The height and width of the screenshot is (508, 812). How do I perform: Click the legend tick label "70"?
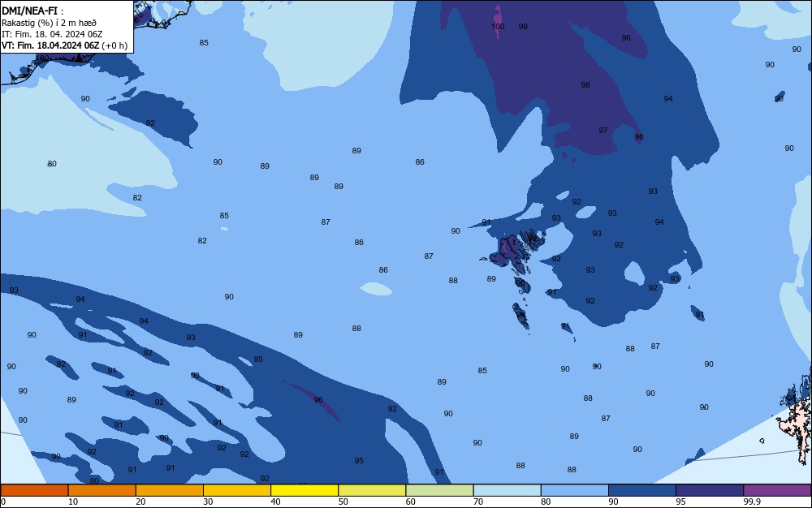(x=478, y=502)
